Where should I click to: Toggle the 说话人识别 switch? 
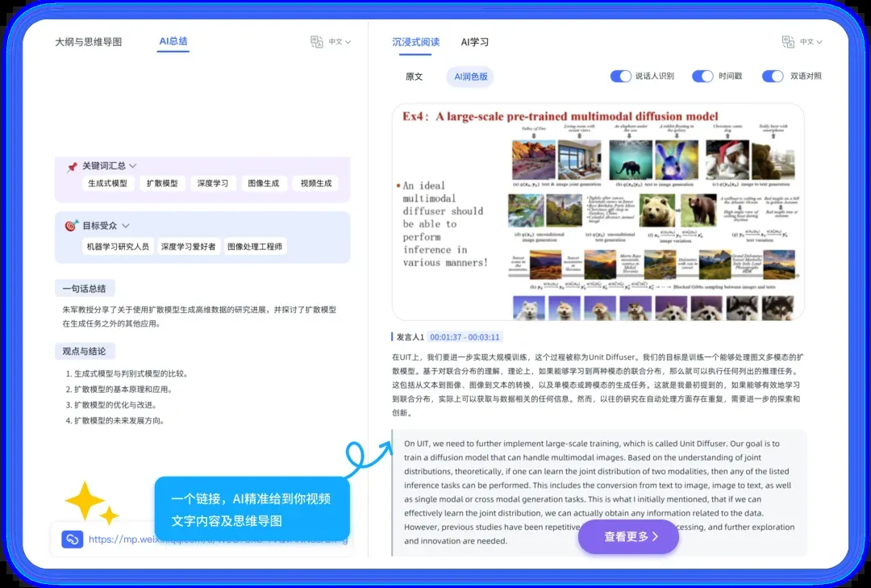pos(620,76)
